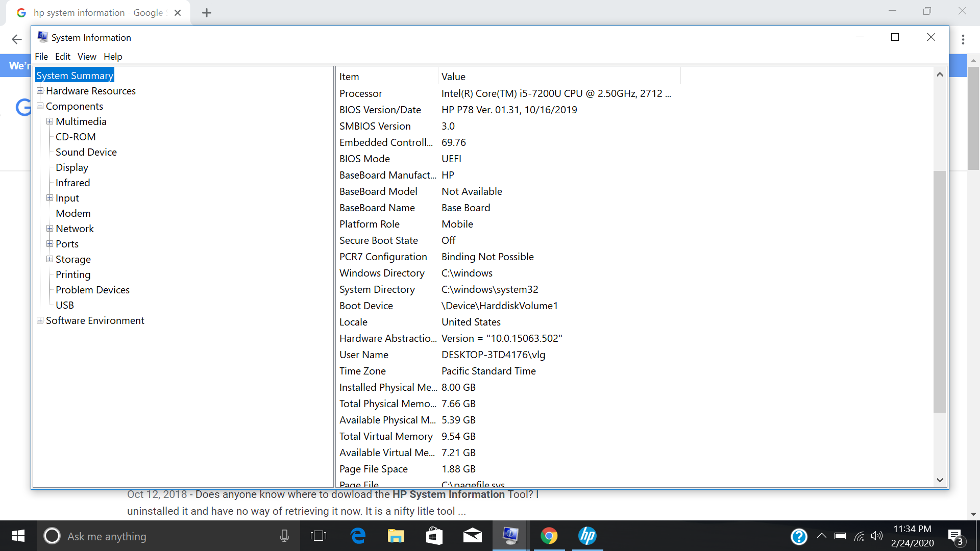Select the Sound Device tree item
This screenshot has width=980, height=551.
click(x=86, y=152)
